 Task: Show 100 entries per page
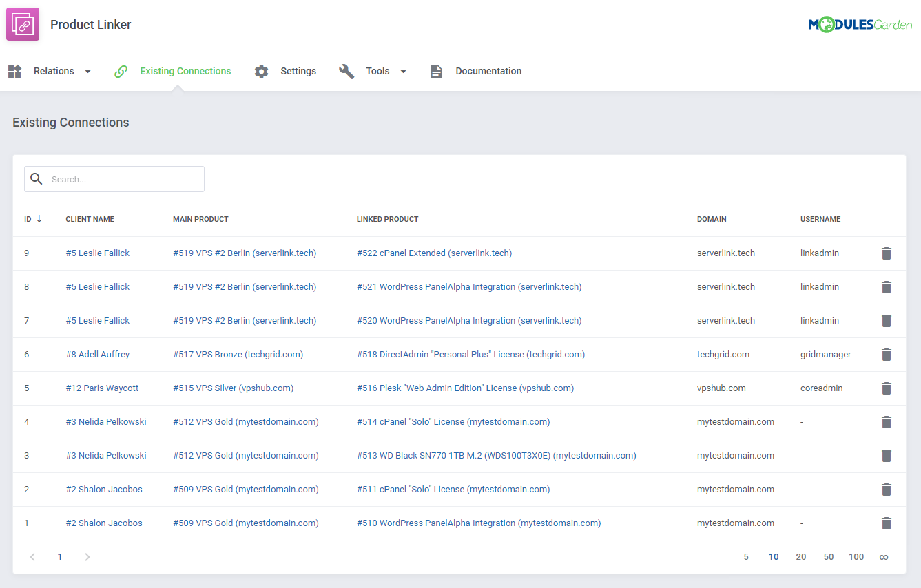click(x=856, y=557)
